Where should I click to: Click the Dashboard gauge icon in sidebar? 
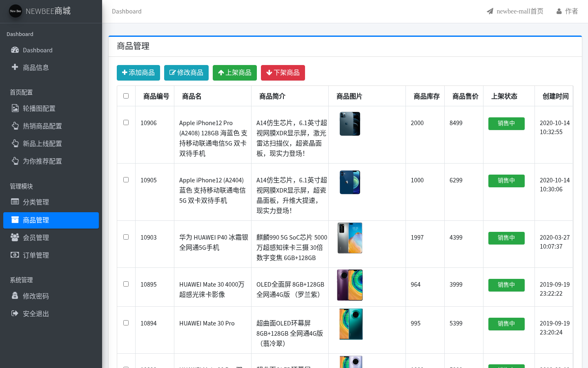pos(15,50)
